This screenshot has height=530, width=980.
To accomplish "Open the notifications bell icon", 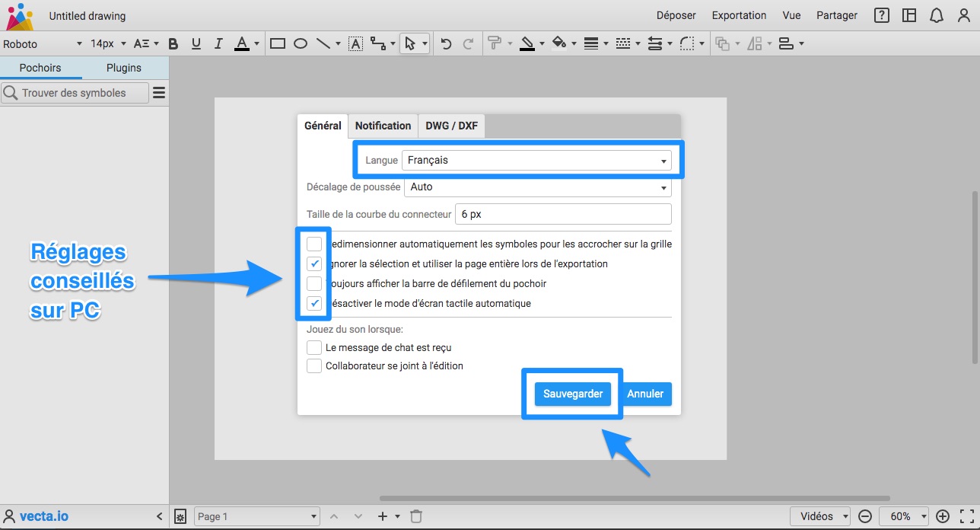I will click(937, 15).
